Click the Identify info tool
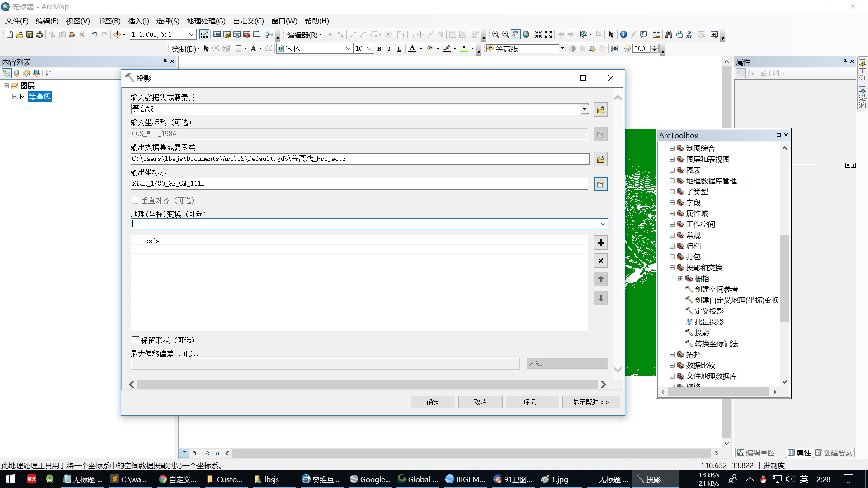The width and height of the screenshot is (868, 488). pos(623,34)
